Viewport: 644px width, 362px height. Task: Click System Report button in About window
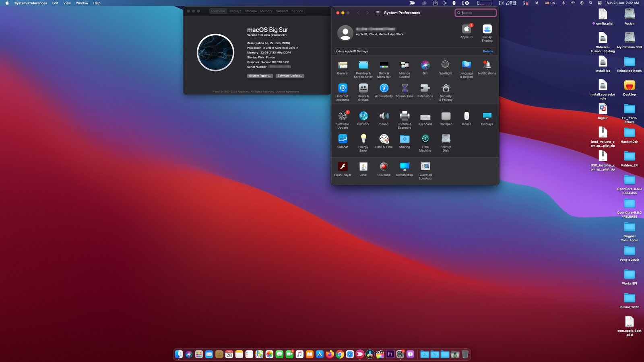click(260, 76)
